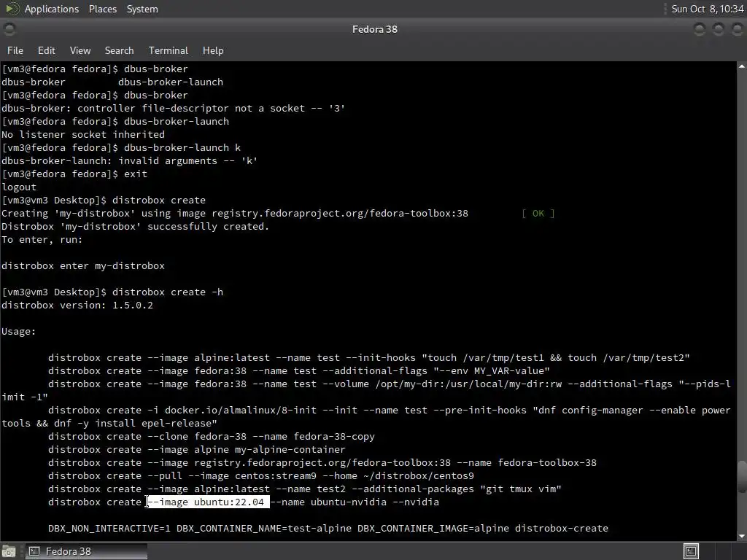Open the System panel menu

(142, 9)
